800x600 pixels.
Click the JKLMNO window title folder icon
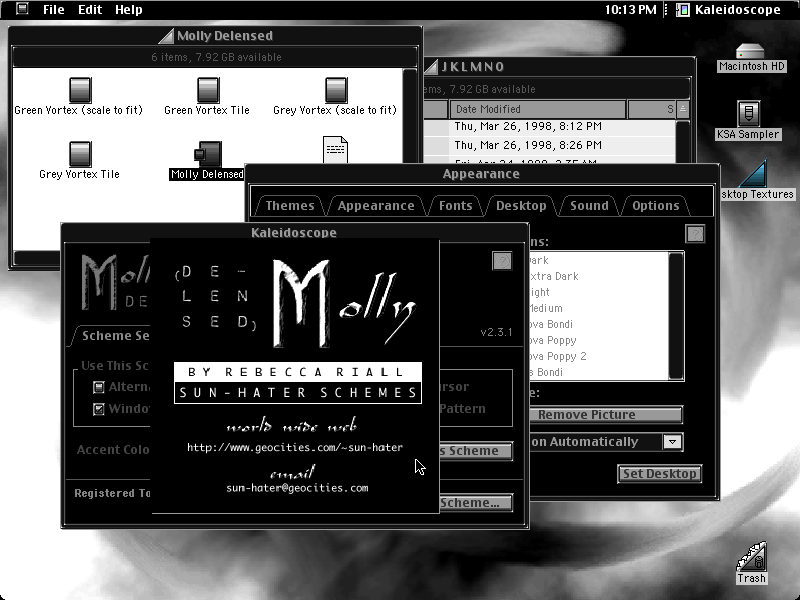431,66
